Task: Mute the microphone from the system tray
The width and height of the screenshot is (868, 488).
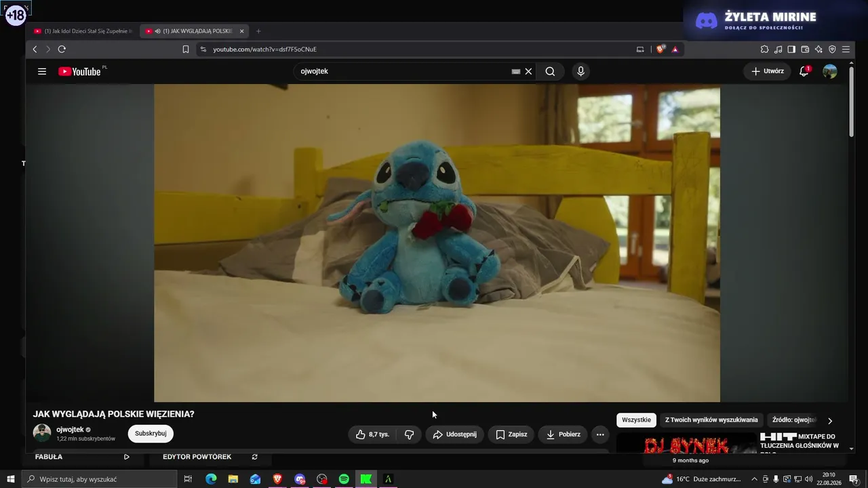Action: (x=776, y=479)
